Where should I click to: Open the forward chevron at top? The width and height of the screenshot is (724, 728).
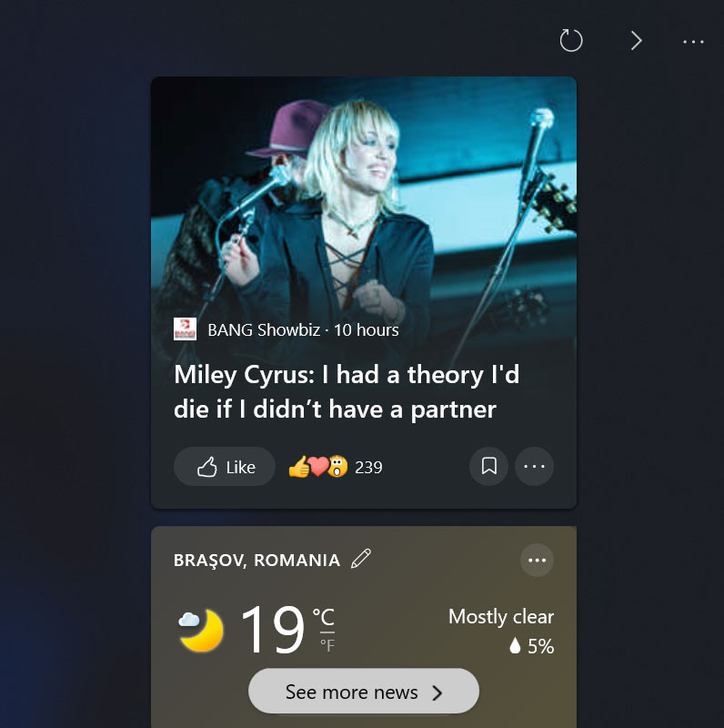coord(637,40)
